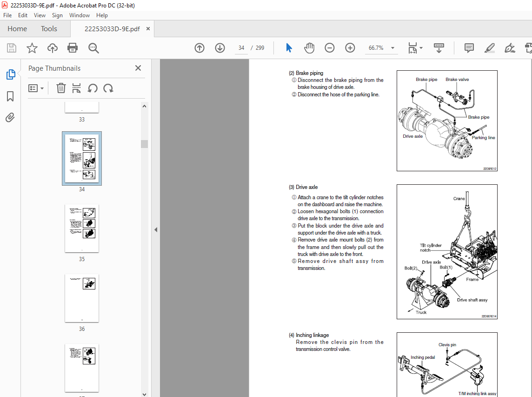The height and width of the screenshot is (397, 532).
Task: Close the Page Thumbnails panel
Action: click(x=138, y=68)
